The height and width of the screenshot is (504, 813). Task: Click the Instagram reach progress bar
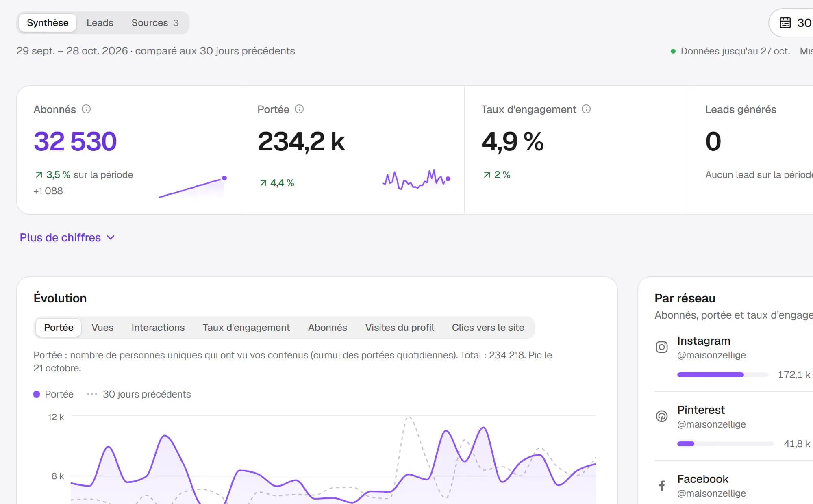click(x=723, y=375)
